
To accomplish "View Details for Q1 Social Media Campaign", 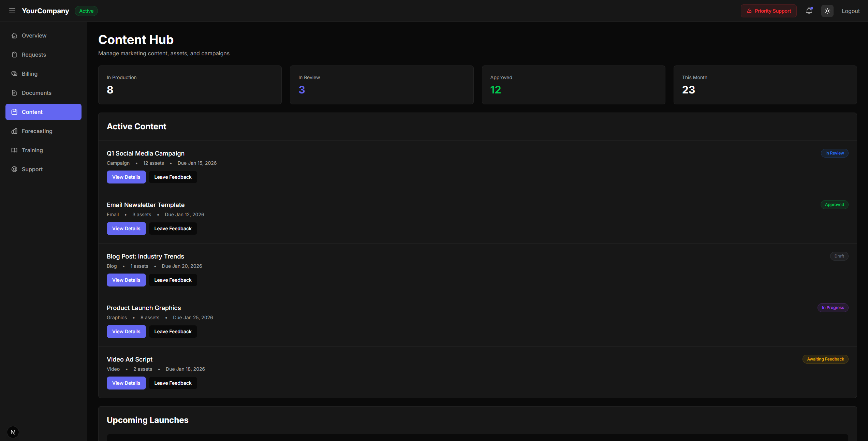I will coord(126,177).
